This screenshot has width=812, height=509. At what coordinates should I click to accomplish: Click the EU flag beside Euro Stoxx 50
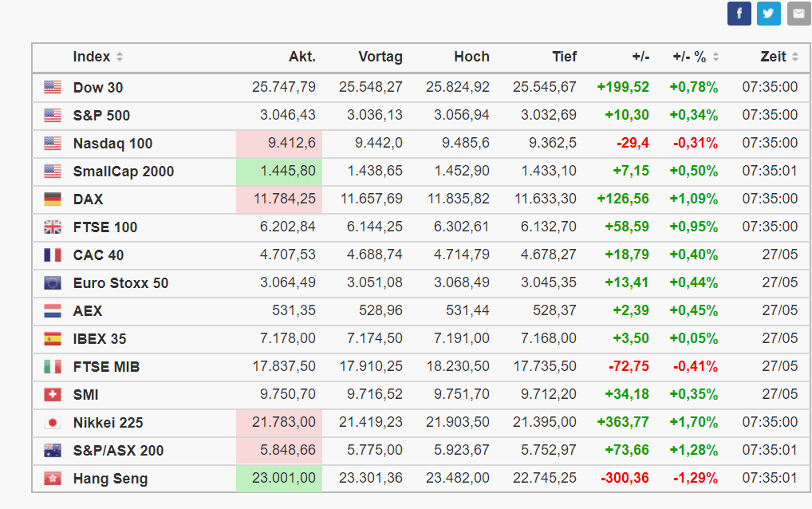tap(53, 283)
